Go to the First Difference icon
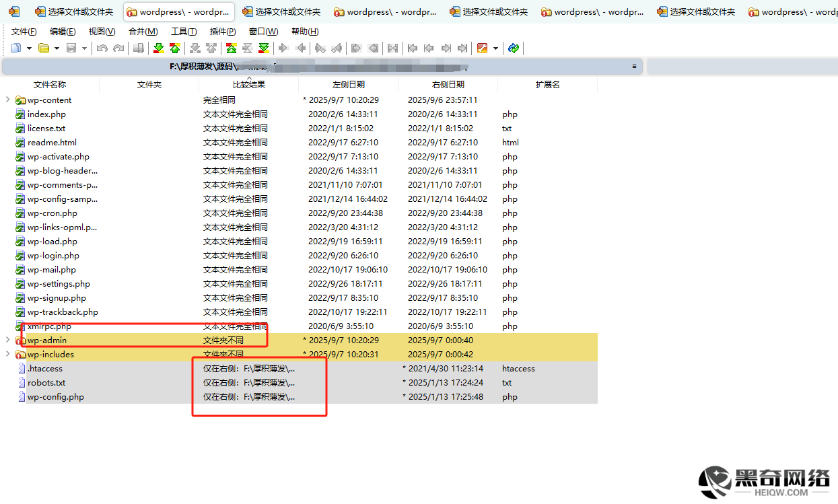Screen dimensions: 838x504 [232, 48]
